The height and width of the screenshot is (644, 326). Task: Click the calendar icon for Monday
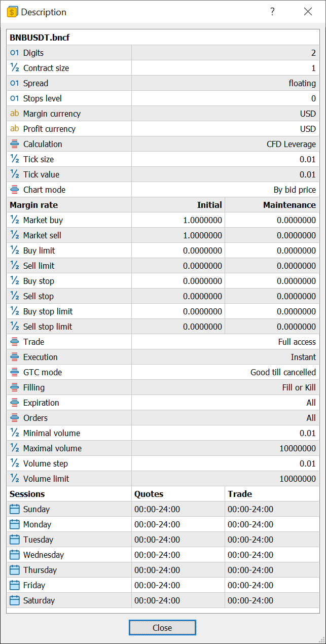coord(15,524)
